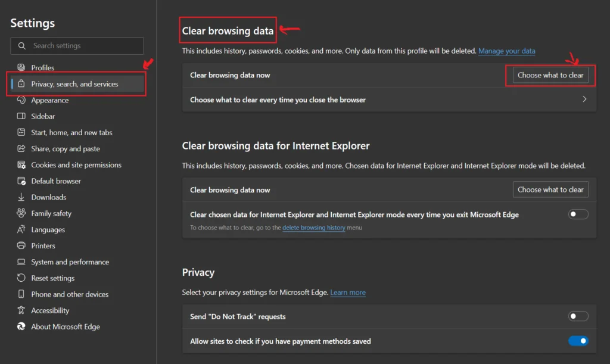
Task: Open the Privacy Learn more link
Action: (x=348, y=293)
